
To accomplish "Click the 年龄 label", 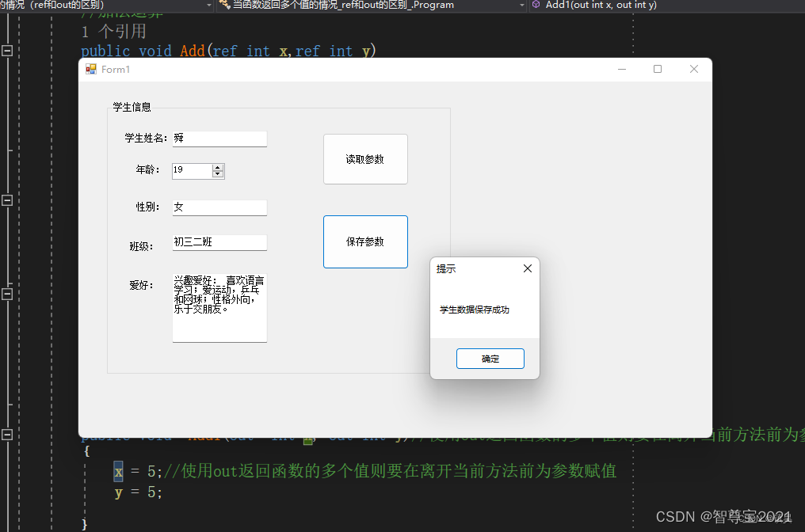I will 147,169.
